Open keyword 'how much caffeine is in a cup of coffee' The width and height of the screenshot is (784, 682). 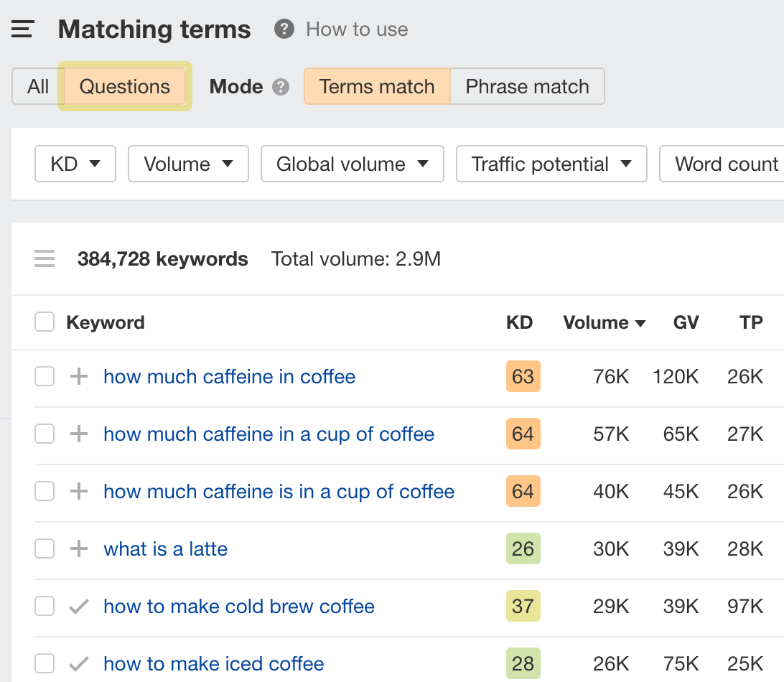(x=279, y=492)
